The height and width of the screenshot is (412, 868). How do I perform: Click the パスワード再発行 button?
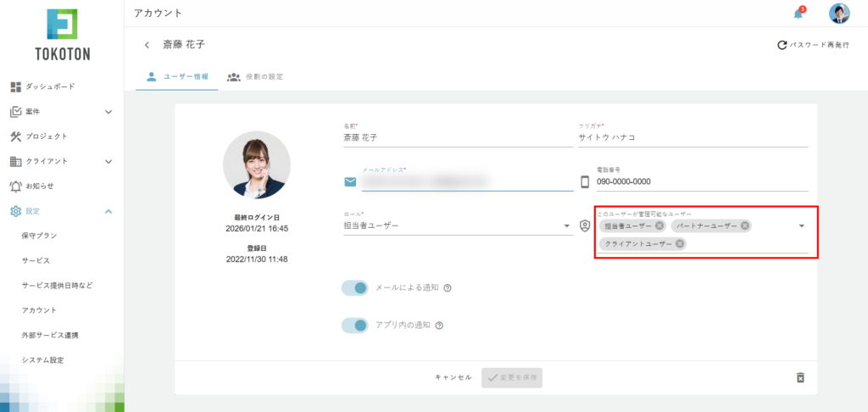pos(813,45)
